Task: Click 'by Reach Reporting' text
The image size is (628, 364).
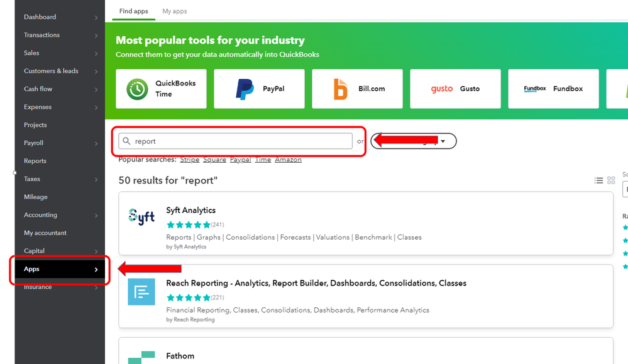Action: [190, 319]
